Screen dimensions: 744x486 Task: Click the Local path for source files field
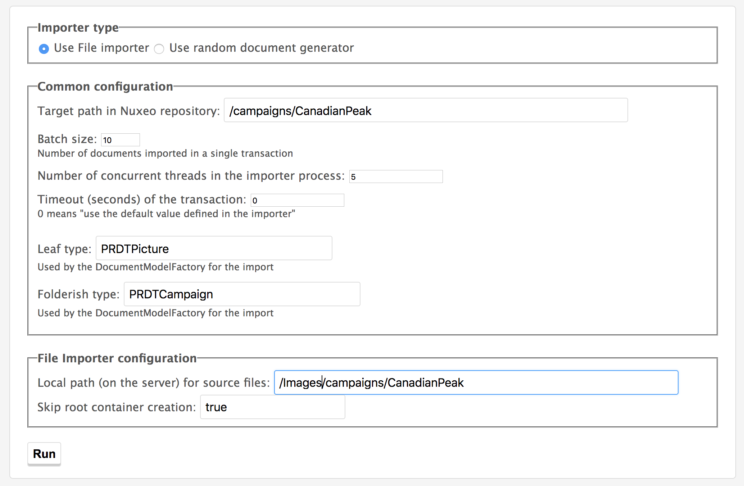pyautogui.click(x=476, y=382)
